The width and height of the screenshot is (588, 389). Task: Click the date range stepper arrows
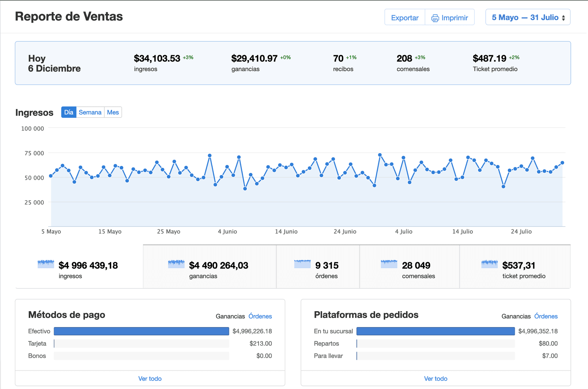[x=563, y=18]
